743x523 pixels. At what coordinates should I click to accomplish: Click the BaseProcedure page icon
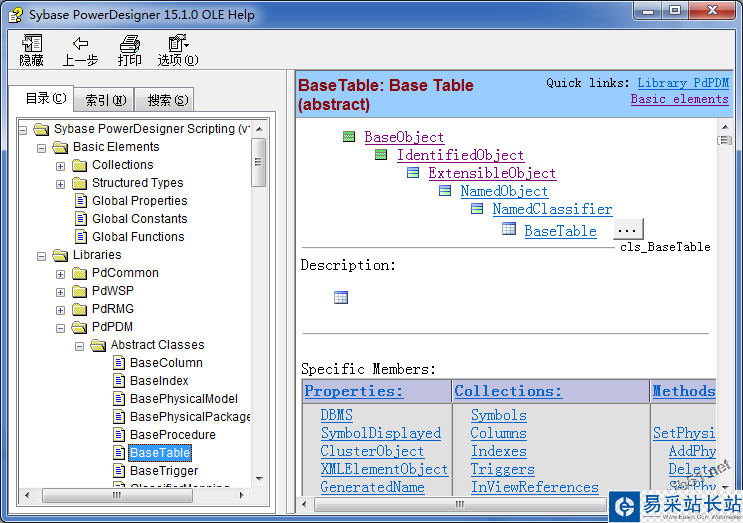click(x=119, y=434)
